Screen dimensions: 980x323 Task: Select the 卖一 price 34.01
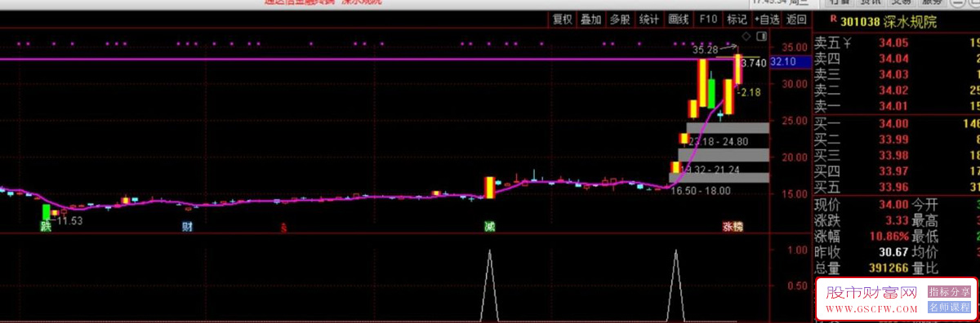click(x=894, y=105)
